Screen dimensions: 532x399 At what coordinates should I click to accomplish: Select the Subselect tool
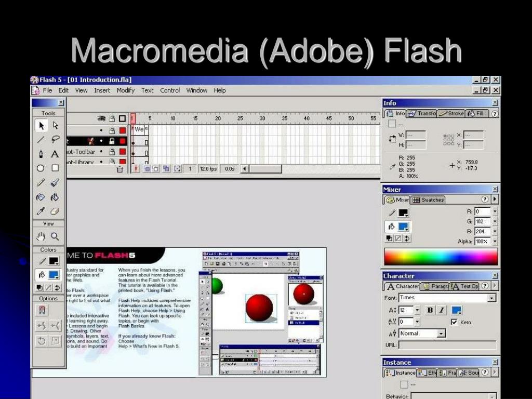pos(55,126)
